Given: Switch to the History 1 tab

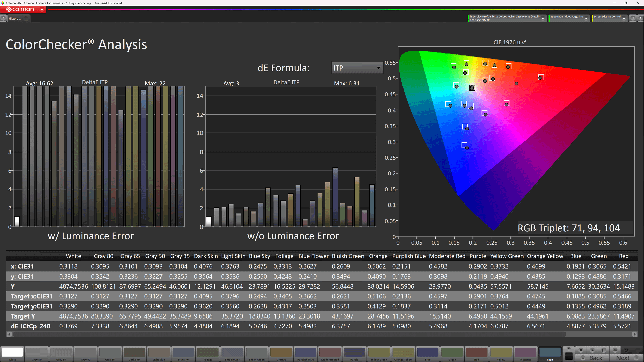Looking at the screenshot, I should coord(15,19).
